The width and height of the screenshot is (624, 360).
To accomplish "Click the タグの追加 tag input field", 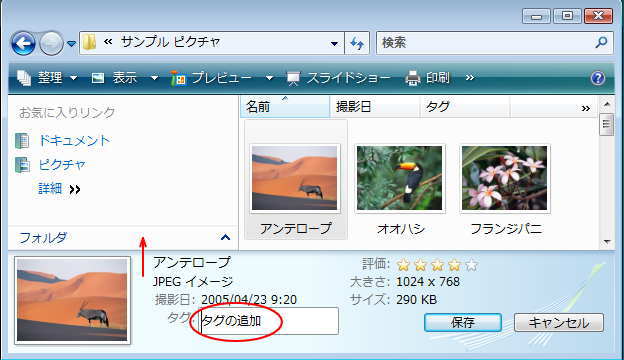I will point(269,321).
